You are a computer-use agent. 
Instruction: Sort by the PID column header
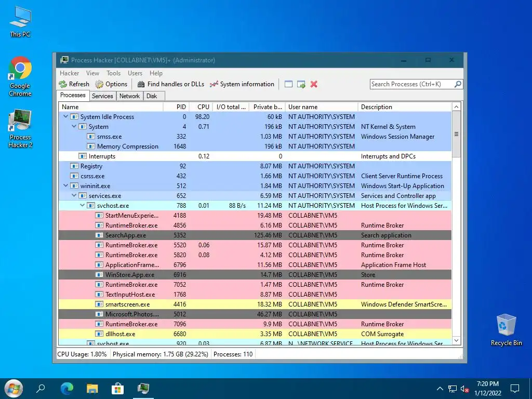[x=176, y=107]
